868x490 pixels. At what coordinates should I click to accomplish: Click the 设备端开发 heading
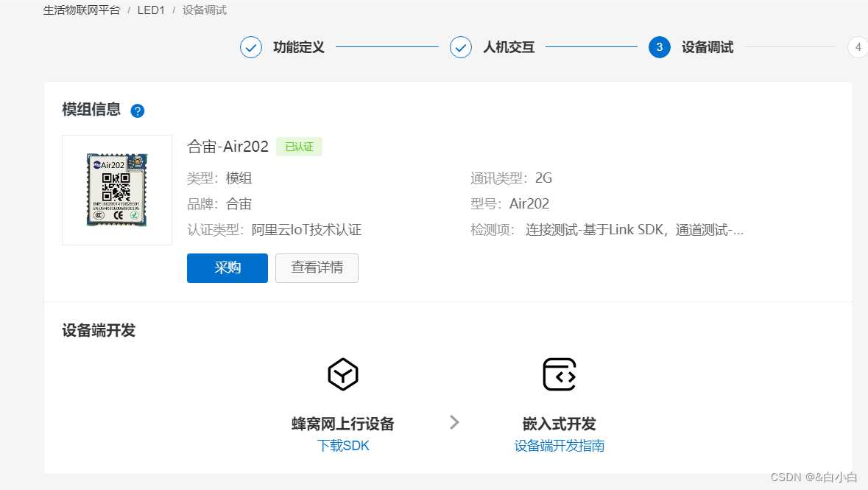(99, 331)
